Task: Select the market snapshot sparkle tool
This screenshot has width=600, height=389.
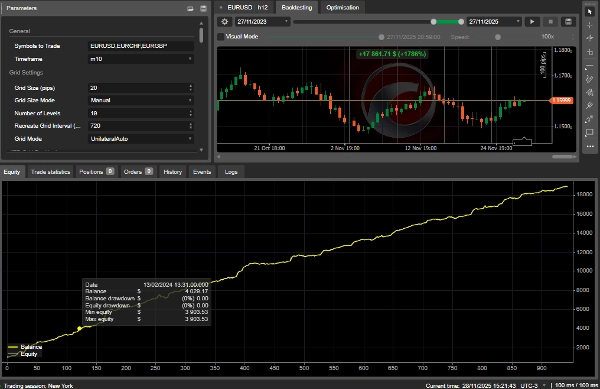Action: pos(589,38)
